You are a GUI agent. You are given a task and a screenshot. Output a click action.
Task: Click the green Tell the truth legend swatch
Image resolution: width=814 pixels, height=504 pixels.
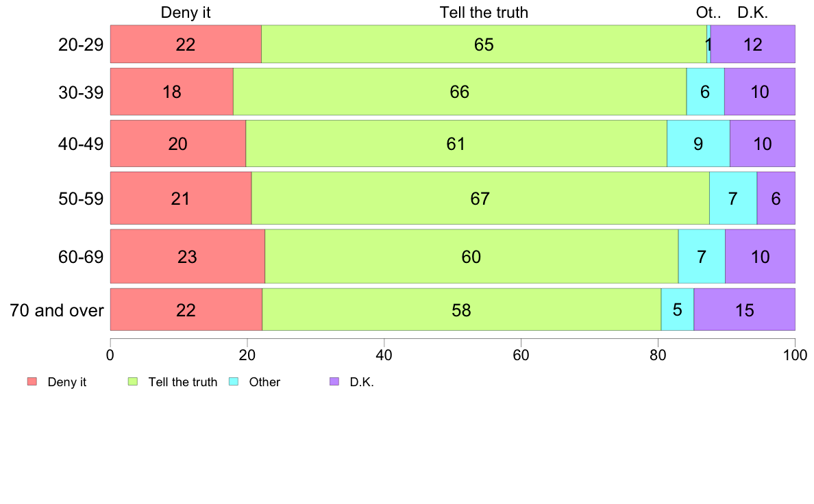[133, 381]
